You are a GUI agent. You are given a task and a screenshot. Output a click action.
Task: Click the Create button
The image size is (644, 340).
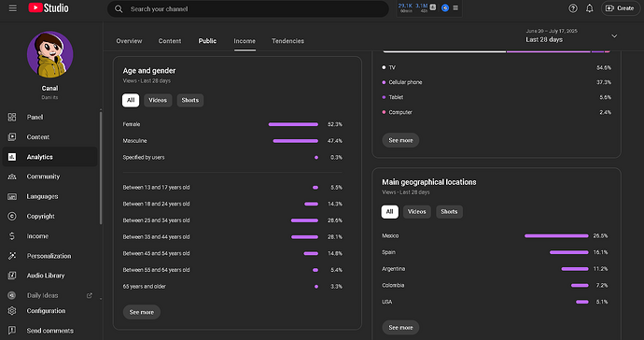pos(620,8)
